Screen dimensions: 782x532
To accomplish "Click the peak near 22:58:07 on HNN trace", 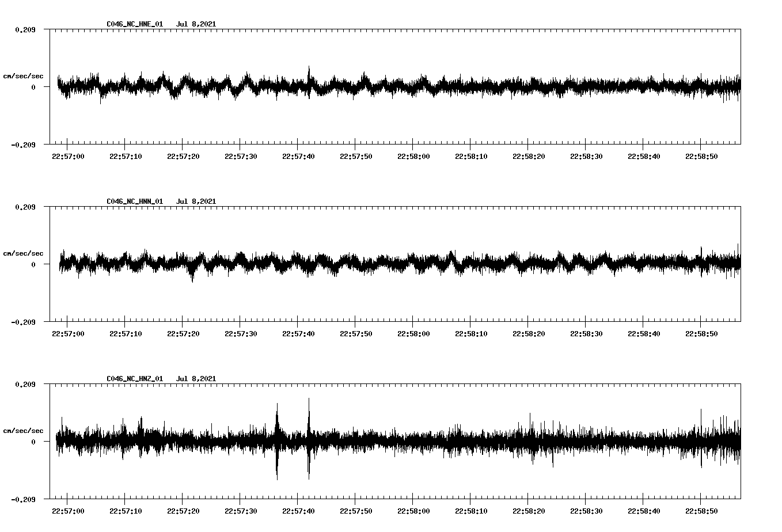I will point(452,253).
